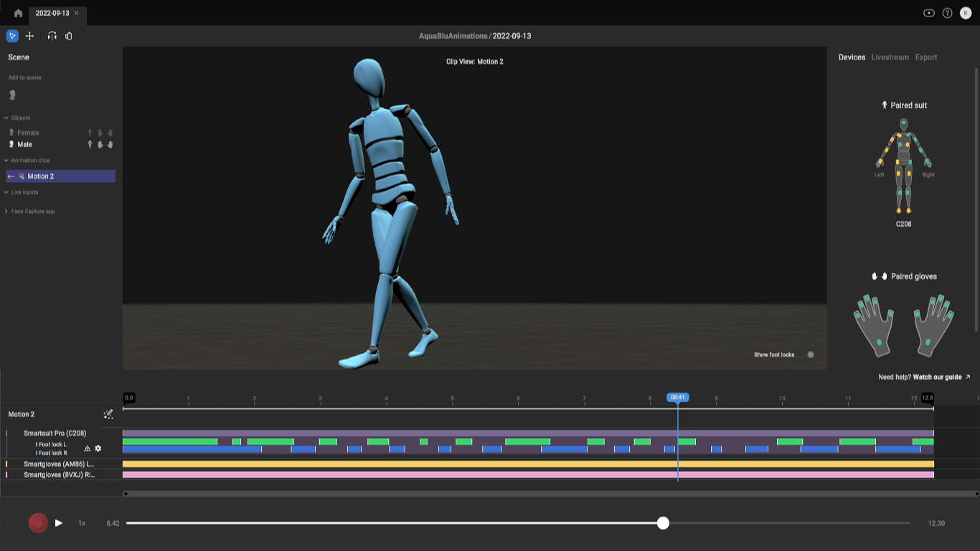This screenshot has width=980, height=551.
Task: Click the right glove icon on Male row
Action: [x=110, y=144]
